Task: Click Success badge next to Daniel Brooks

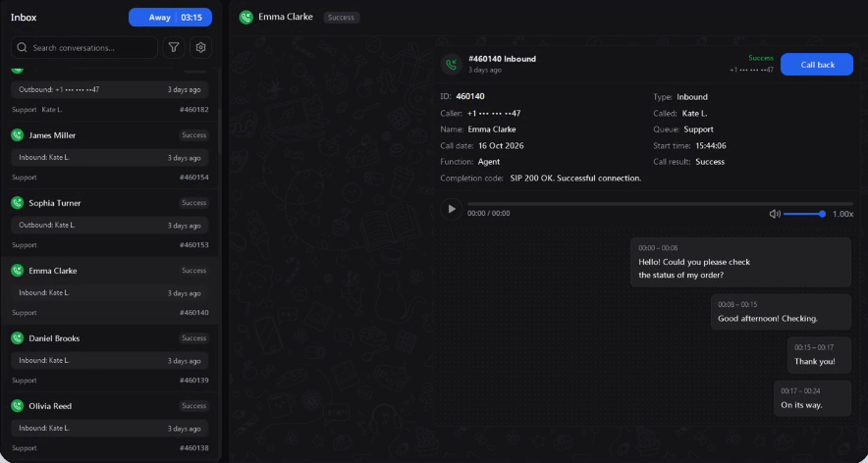Action: point(193,338)
